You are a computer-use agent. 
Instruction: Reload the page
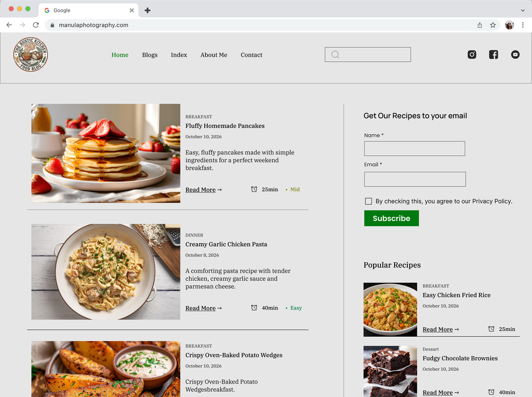coord(36,25)
